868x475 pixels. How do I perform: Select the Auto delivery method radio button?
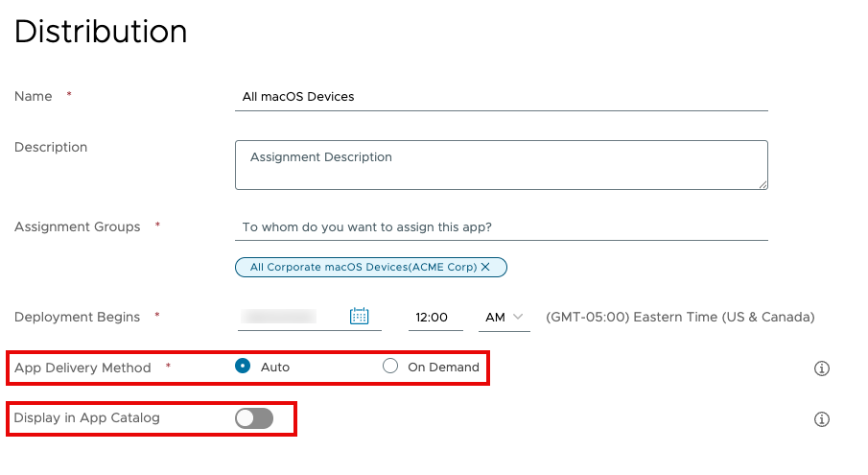[x=244, y=367]
